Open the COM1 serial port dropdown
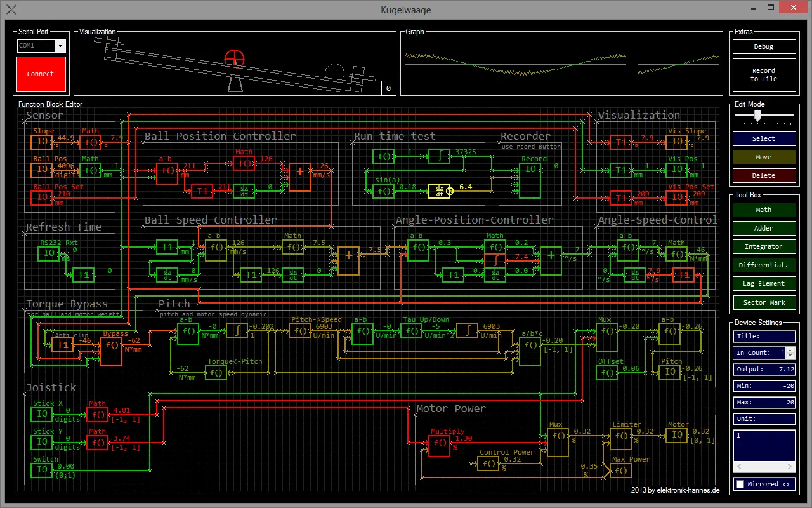The height and width of the screenshot is (508, 812). [60, 46]
